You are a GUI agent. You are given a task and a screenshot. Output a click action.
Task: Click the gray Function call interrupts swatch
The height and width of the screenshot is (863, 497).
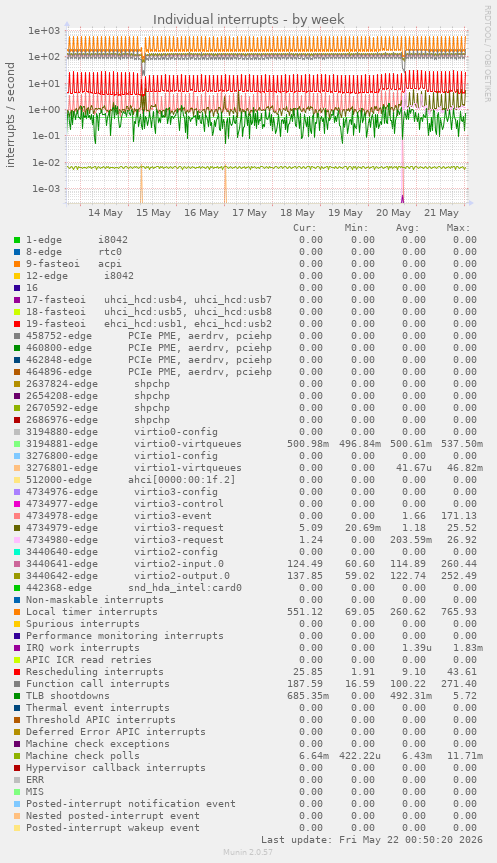click(x=17, y=684)
